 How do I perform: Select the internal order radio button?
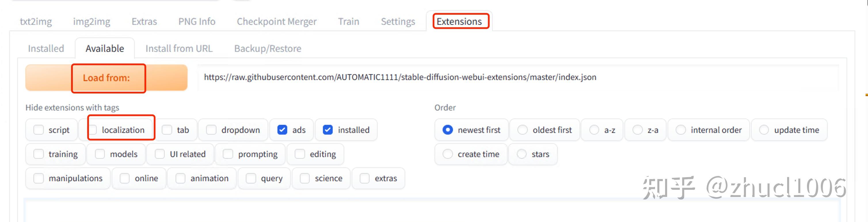click(681, 130)
